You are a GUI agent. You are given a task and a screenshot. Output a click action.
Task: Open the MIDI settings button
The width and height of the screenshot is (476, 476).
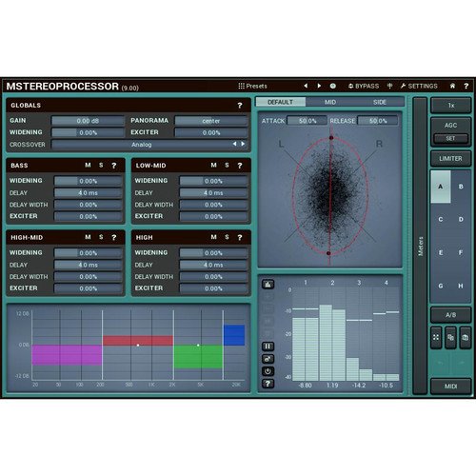[x=450, y=387]
